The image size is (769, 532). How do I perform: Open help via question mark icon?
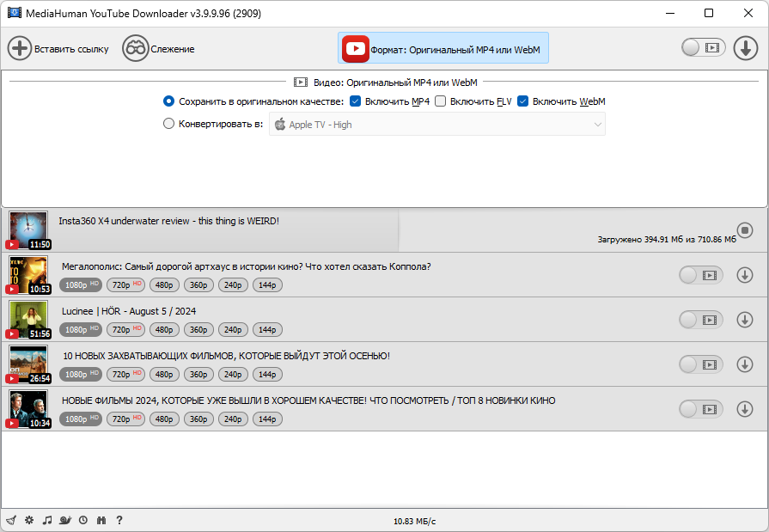click(119, 520)
